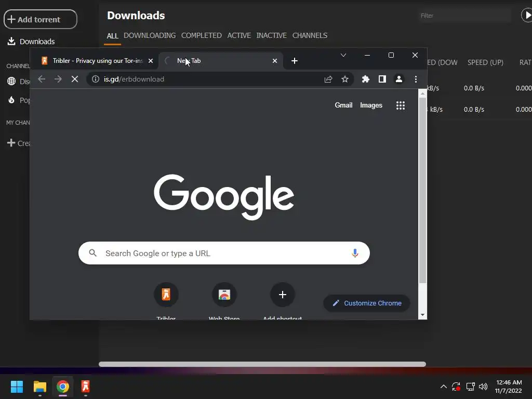The image size is (532, 399).
Task: Click the play button in Tribler header
Action: [527, 15]
